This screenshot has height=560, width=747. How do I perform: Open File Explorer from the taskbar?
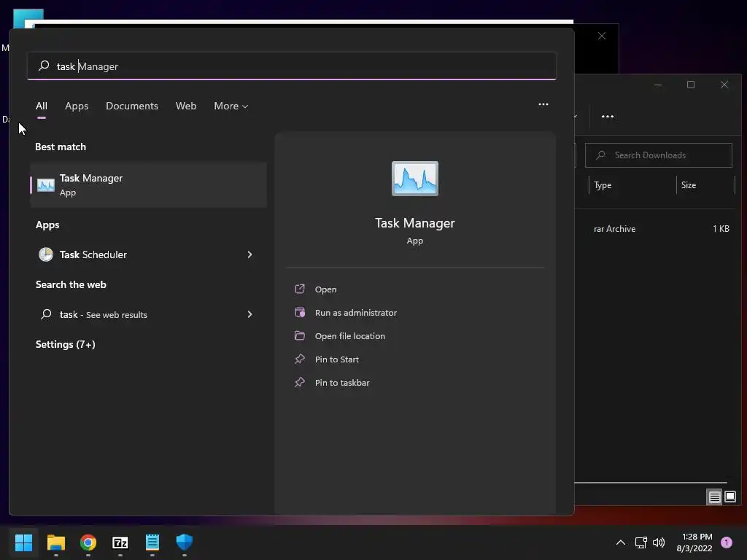(55, 542)
